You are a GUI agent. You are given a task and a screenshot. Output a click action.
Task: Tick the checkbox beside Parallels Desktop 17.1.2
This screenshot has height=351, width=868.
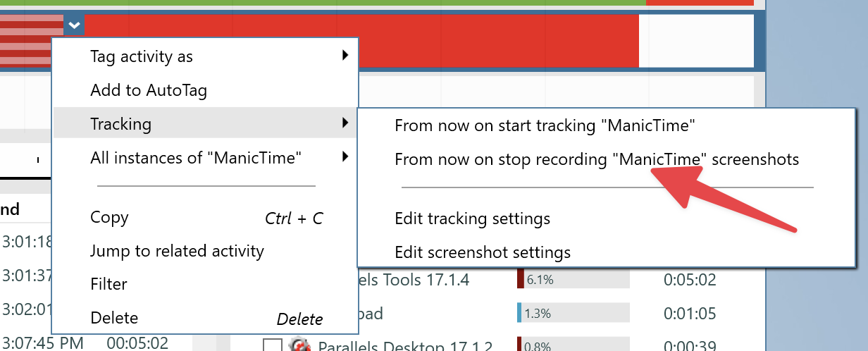click(273, 346)
